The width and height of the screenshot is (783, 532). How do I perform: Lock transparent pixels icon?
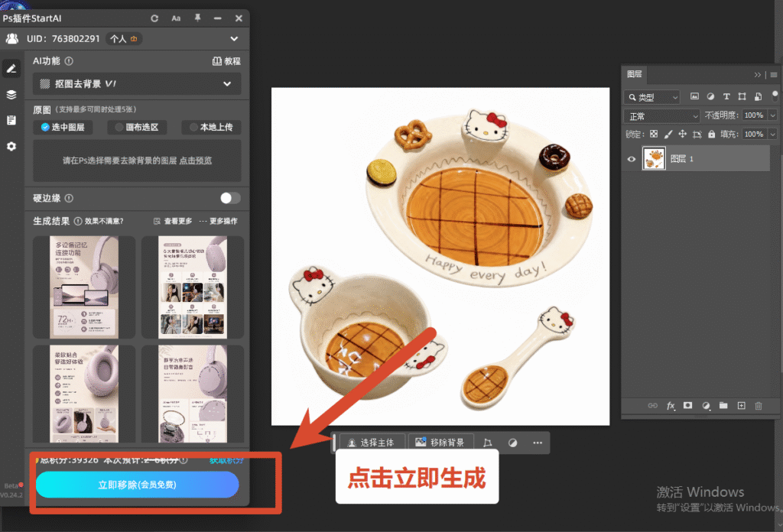(x=654, y=134)
